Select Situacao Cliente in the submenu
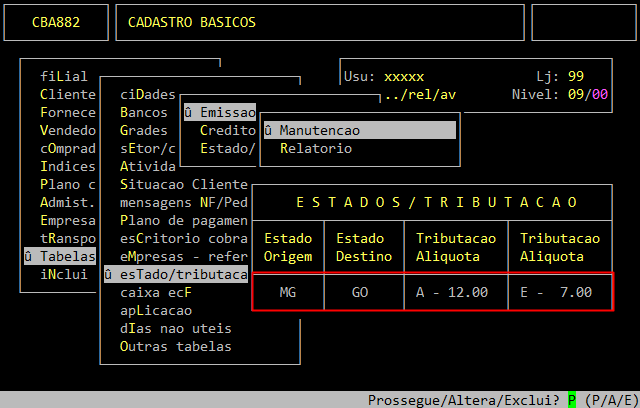 point(182,184)
